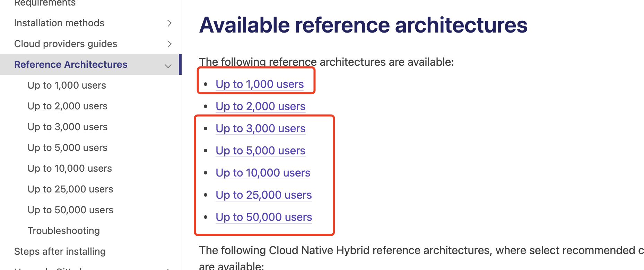Follow the Up to 10,000 users link in the main content
This screenshot has width=644, height=270.
(263, 173)
